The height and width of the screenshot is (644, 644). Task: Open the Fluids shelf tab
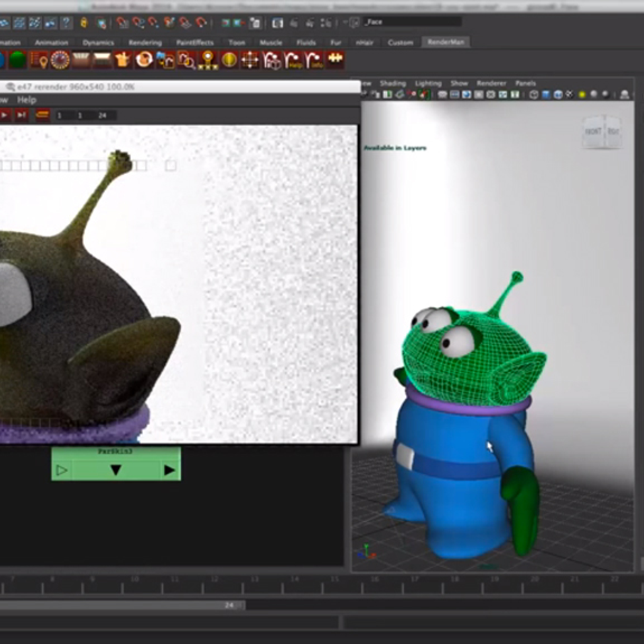pyautogui.click(x=306, y=42)
